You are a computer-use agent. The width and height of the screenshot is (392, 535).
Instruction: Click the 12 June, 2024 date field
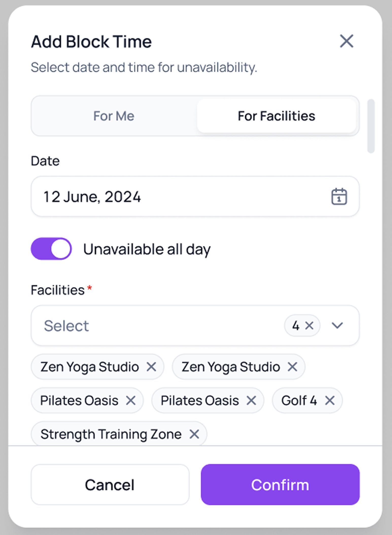(x=178, y=196)
